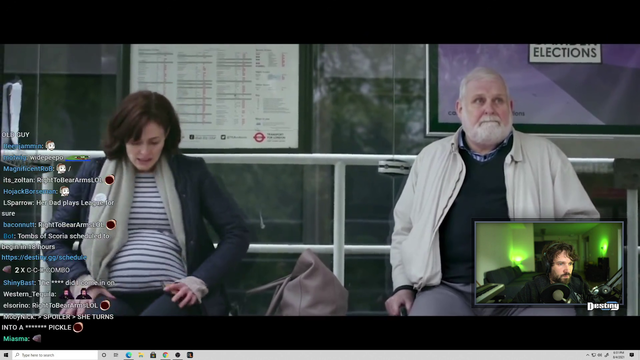This screenshot has width=640, height=360.
Task: Click username baconnutt in chat
Action: (19, 225)
